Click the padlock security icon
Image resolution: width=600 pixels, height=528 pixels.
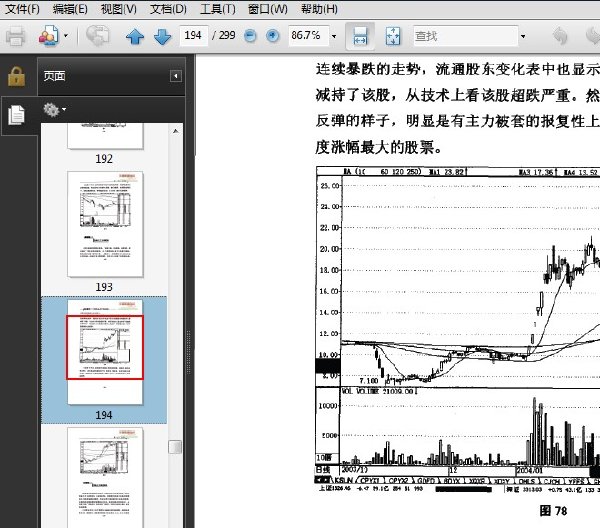pos(16,76)
